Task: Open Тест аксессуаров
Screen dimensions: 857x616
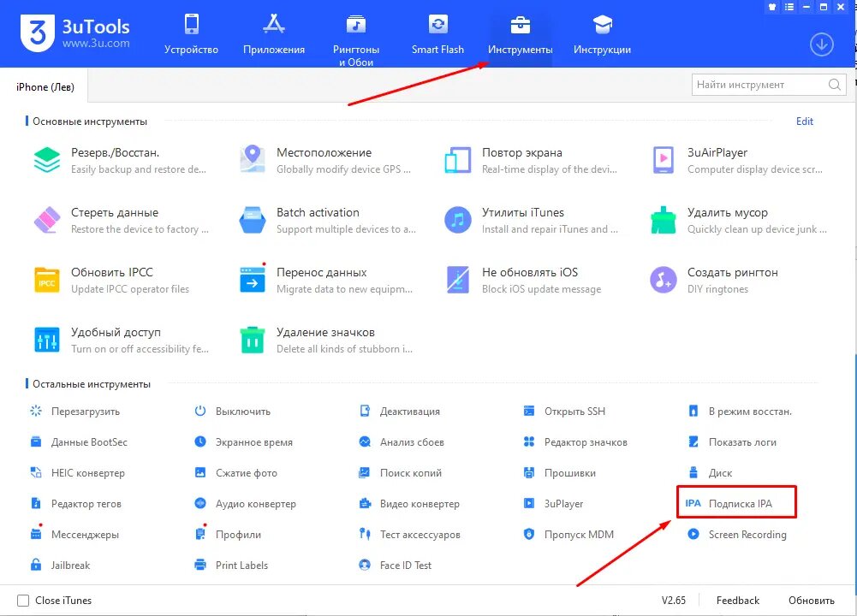Action: 410,534
